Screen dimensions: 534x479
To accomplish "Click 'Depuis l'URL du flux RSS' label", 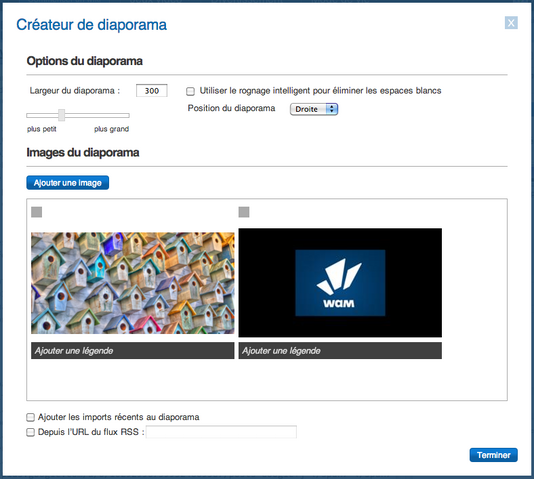I will click(91, 432).
